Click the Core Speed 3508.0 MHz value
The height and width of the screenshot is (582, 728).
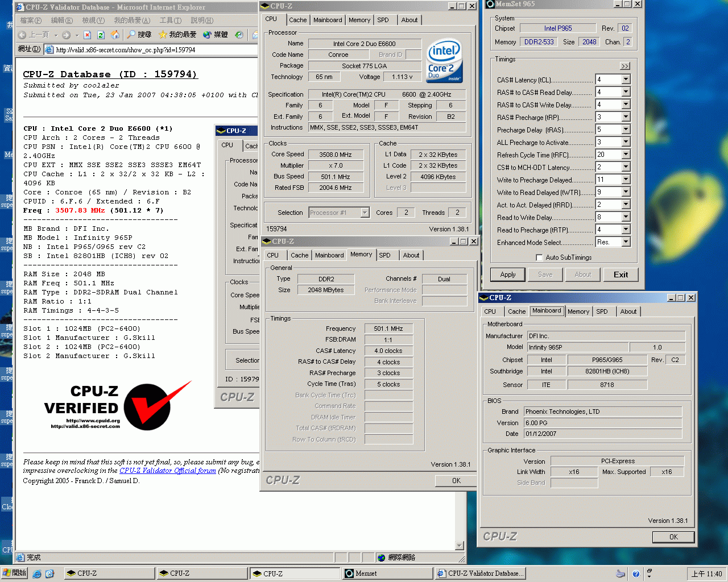coord(336,155)
